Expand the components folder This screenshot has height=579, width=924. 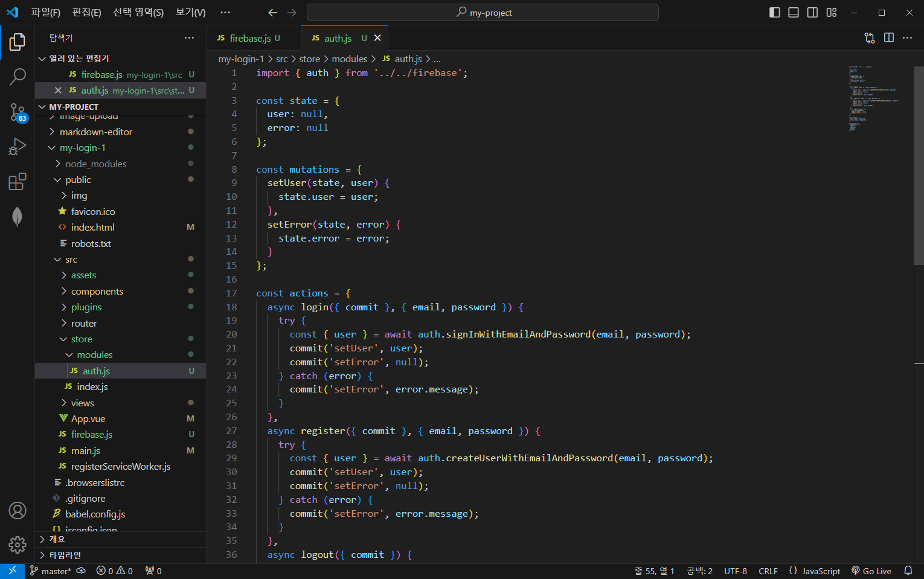click(120, 291)
